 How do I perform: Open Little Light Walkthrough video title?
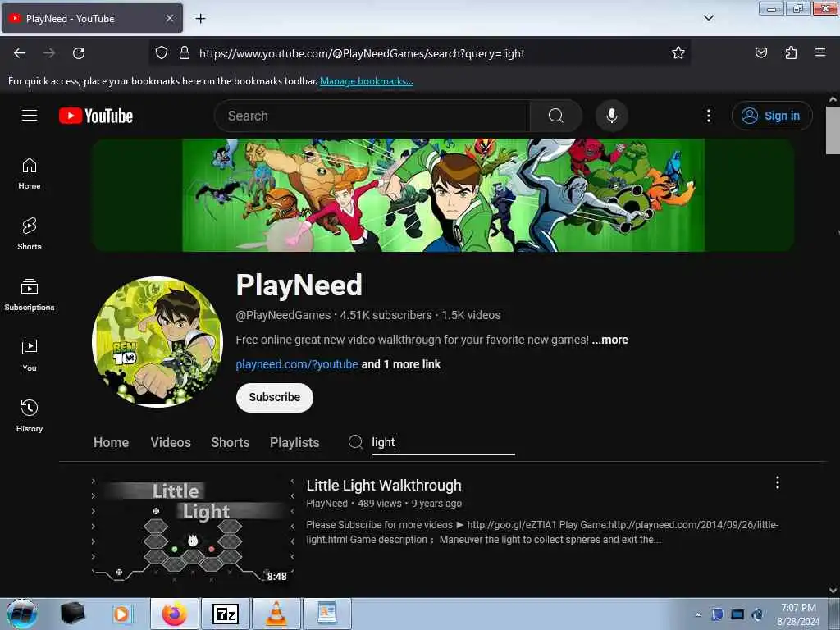[384, 486]
